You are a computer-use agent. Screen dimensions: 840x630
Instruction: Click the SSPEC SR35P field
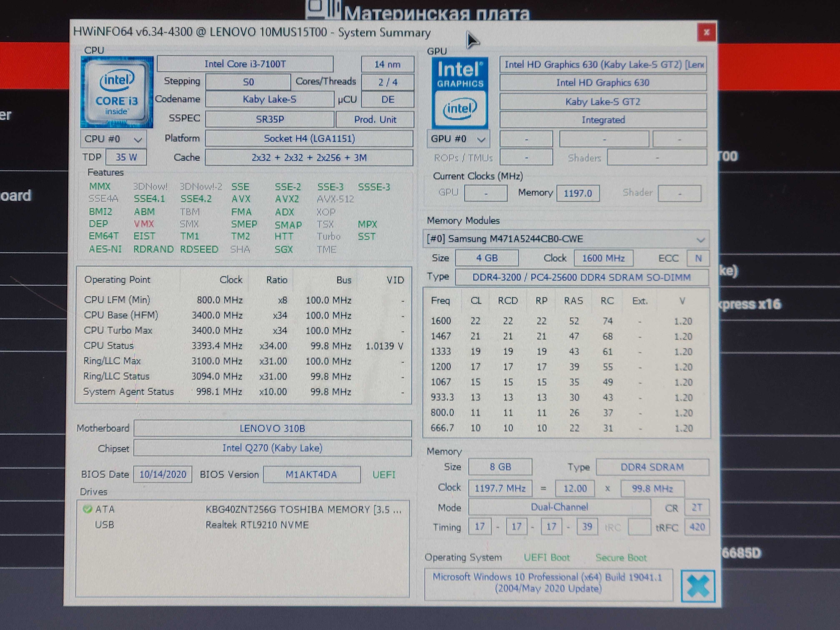click(270, 119)
